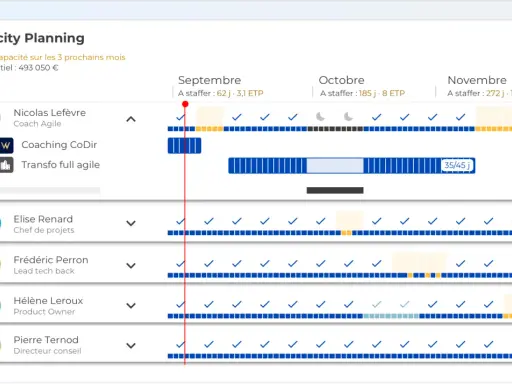Select the Novembre month header
Screen dimensions: 512x384
click(x=477, y=80)
